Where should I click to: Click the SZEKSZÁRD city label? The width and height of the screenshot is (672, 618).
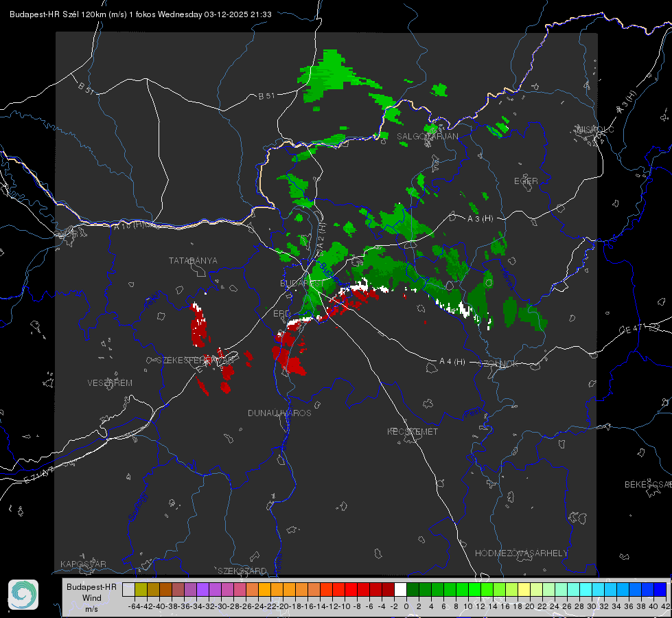pos(242,571)
